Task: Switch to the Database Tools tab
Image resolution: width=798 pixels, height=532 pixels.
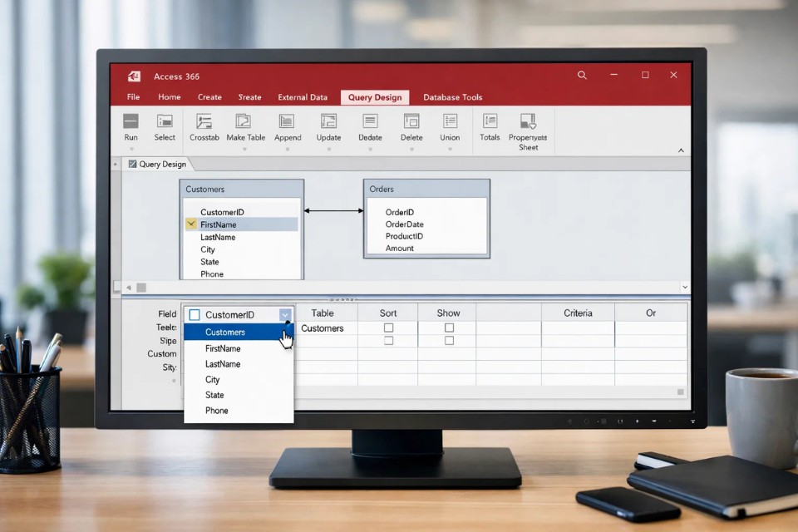Action: pyautogui.click(x=452, y=97)
